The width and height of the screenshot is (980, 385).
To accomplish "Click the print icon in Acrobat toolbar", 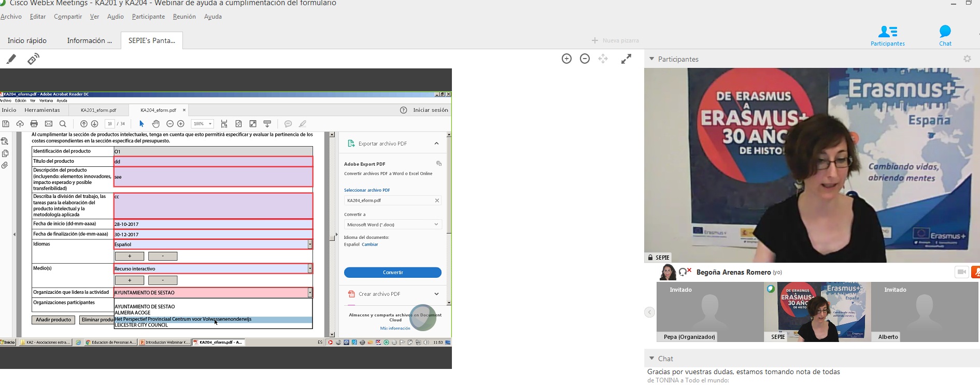I will (34, 124).
